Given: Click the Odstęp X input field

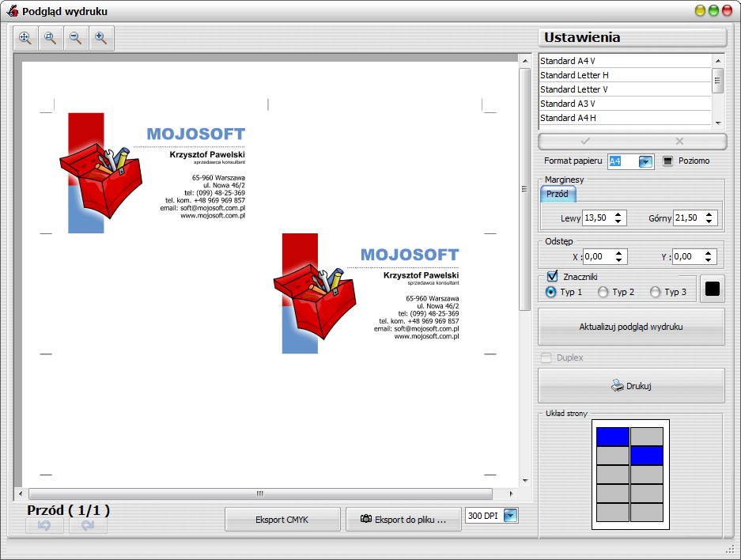Looking at the screenshot, I should click(599, 256).
